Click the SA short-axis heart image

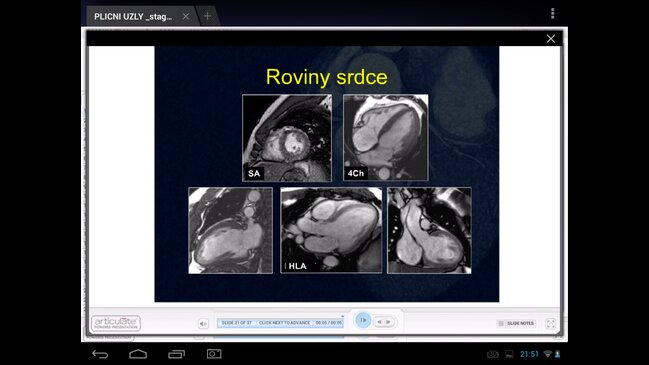[287, 138]
